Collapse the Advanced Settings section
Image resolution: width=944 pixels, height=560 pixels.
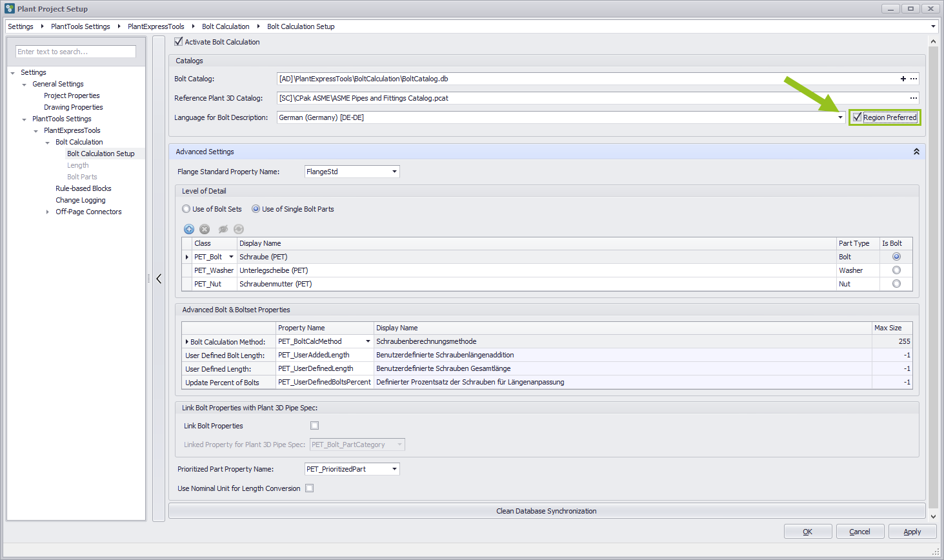click(916, 152)
